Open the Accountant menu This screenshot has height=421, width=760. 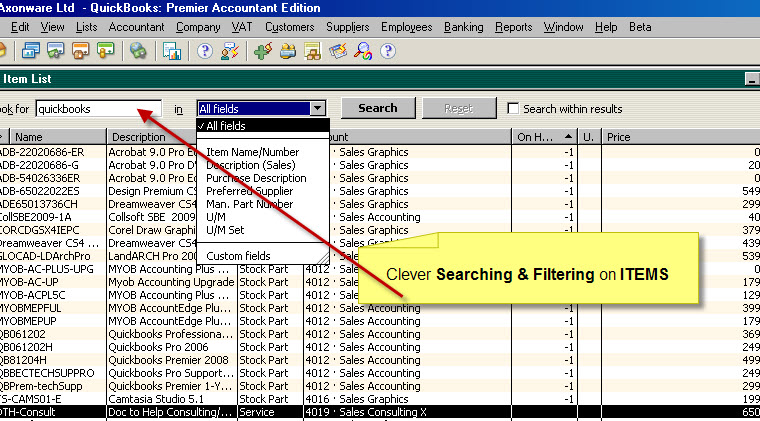pyautogui.click(x=136, y=27)
